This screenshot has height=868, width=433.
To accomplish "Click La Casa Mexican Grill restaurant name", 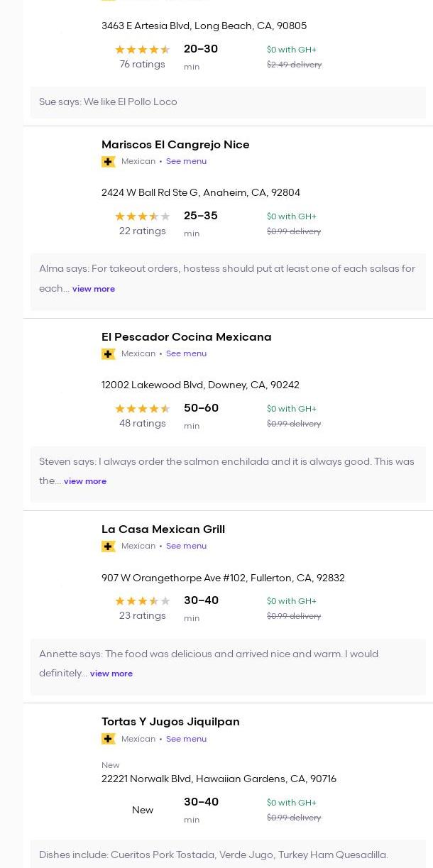I will coord(163,529).
